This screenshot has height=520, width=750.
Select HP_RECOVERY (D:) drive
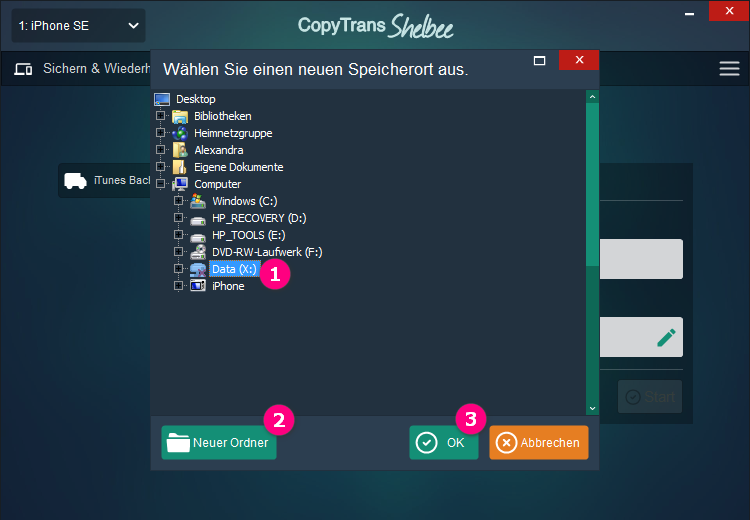[x=259, y=218]
